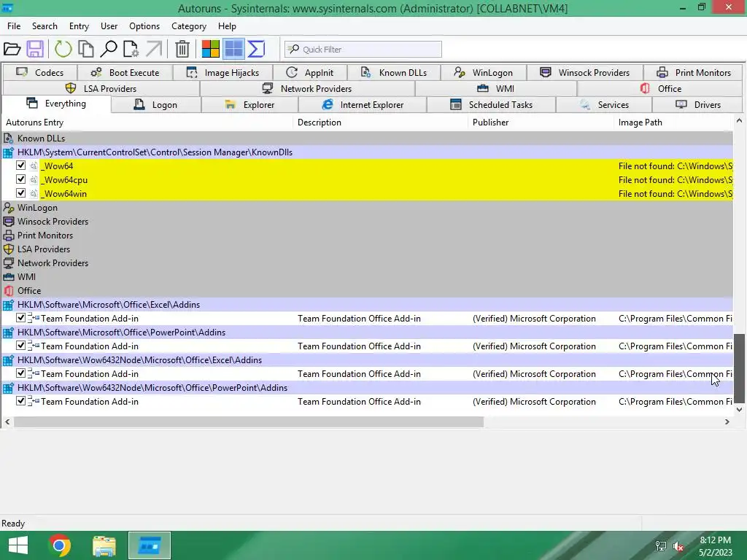Uncheck the _Wow64win entry checkbox
The height and width of the screenshot is (560, 747).
(x=20, y=192)
